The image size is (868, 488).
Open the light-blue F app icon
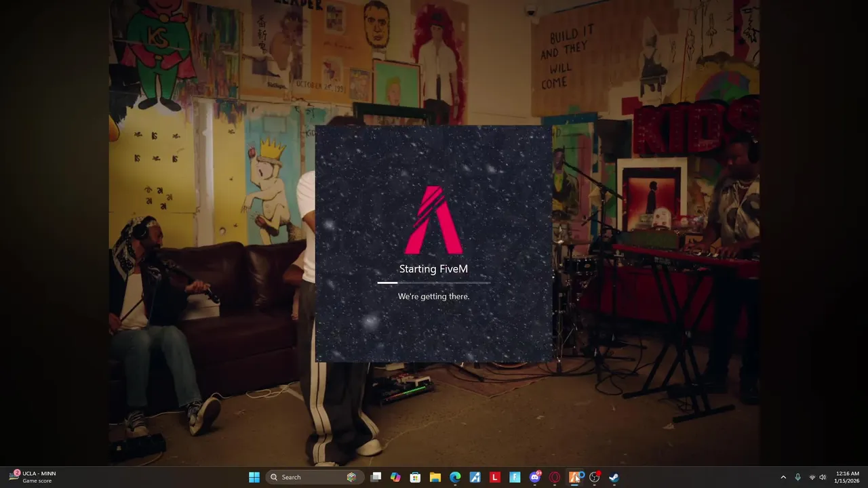pyautogui.click(x=515, y=477)
